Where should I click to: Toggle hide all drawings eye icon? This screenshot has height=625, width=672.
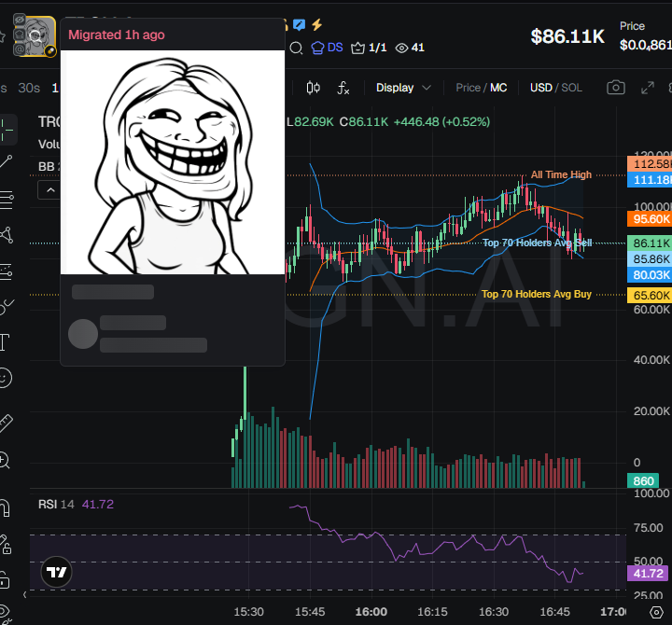coord(5,613)
